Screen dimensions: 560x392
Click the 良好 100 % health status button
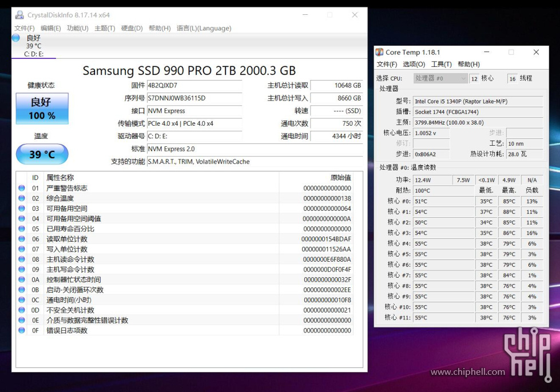[42, 109]
